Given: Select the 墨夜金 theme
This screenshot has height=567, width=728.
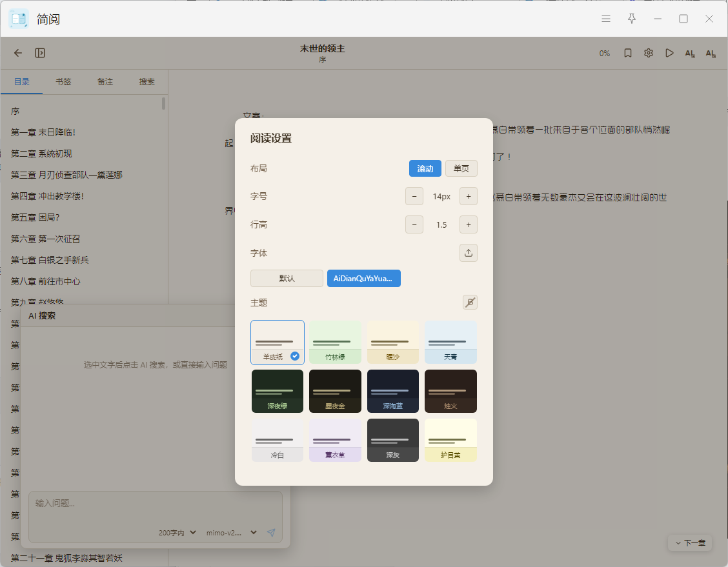Looking at the screenshot, I should pyautogui.click(x=335, y=391).
